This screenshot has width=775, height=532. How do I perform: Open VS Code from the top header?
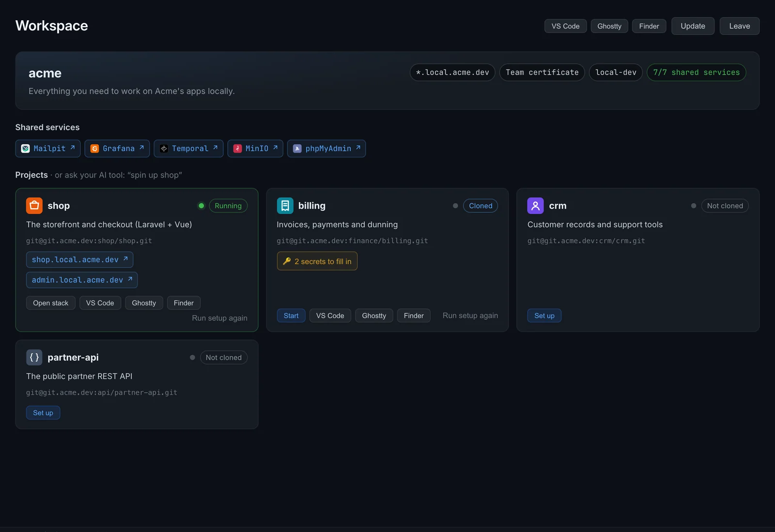(x=565, y=26)
